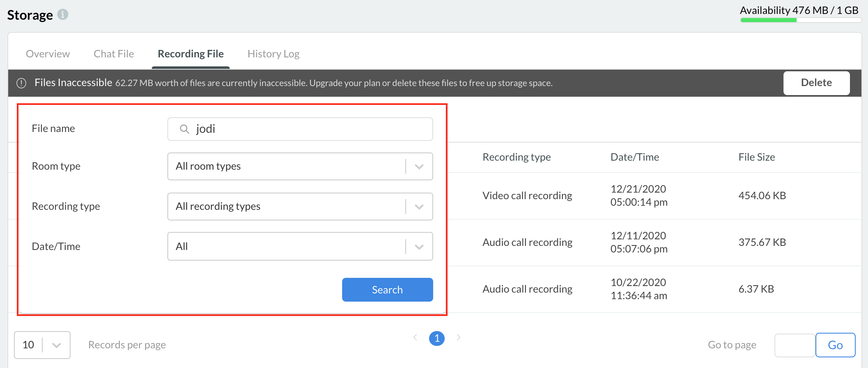Click the storage availability progress bar
The height and width of the screenshot is (368, 868).
click(801, 20)
